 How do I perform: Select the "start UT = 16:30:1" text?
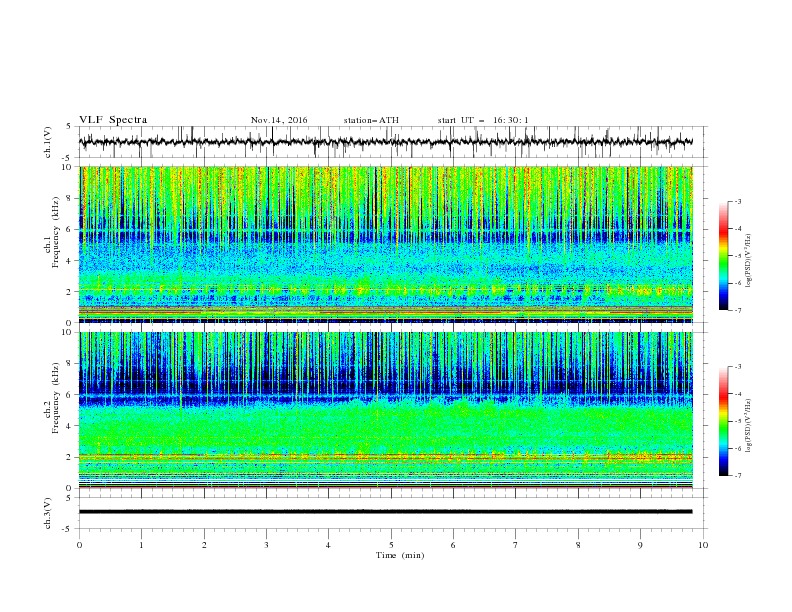[x=483, y=120]
